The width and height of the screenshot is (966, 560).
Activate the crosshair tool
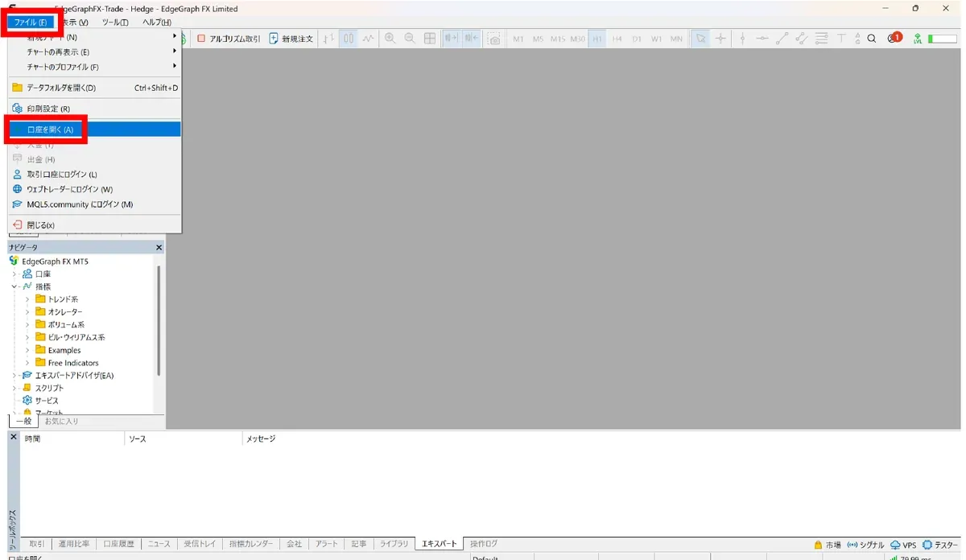(x=720, y=38)
